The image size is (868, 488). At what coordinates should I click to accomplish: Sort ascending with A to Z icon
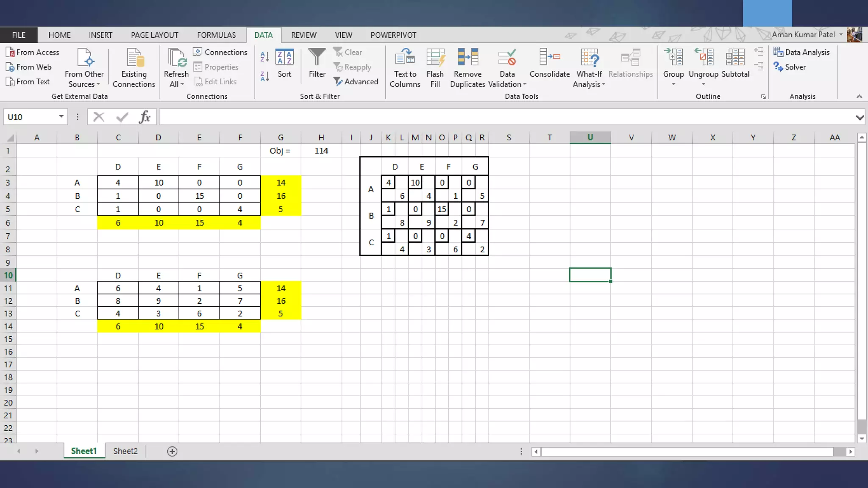265,56
